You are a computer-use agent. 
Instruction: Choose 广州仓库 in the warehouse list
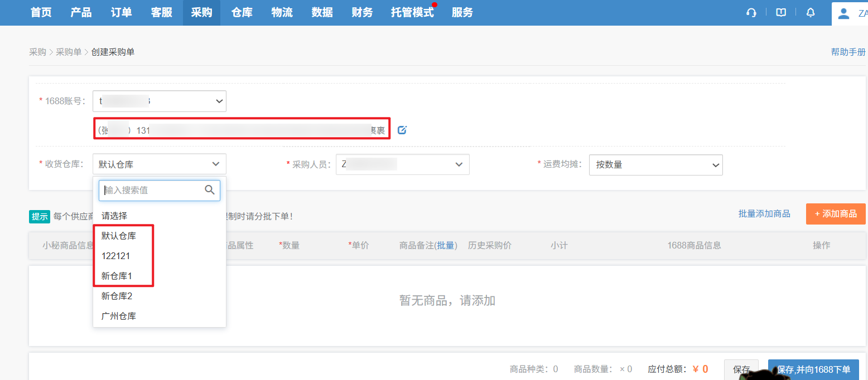(x=119, y=316)
